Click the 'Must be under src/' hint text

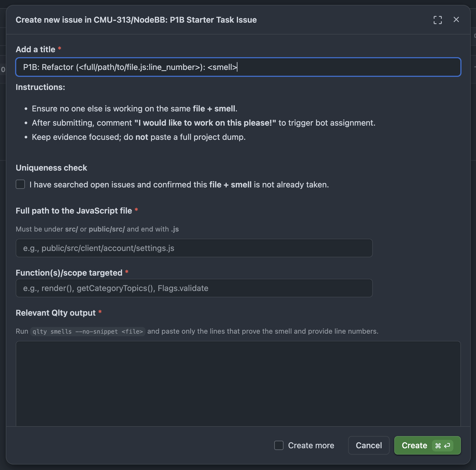click(x=97, y=229)
